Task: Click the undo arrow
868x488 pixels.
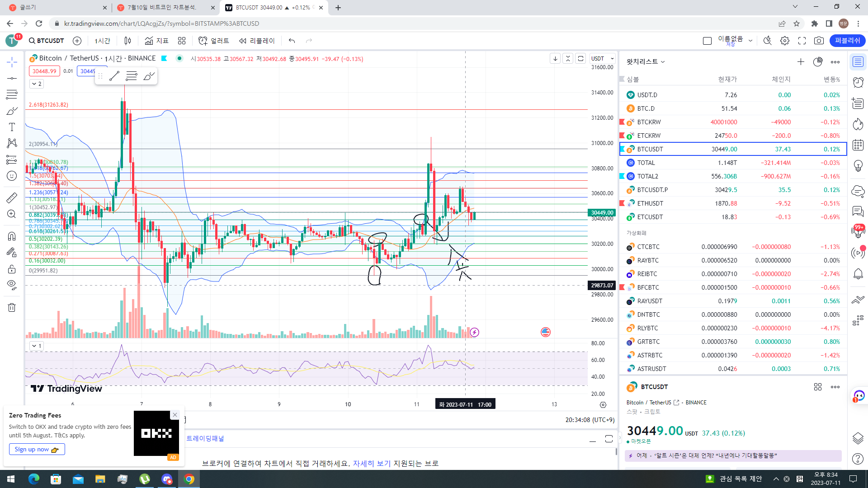Action: pos(292,41)
